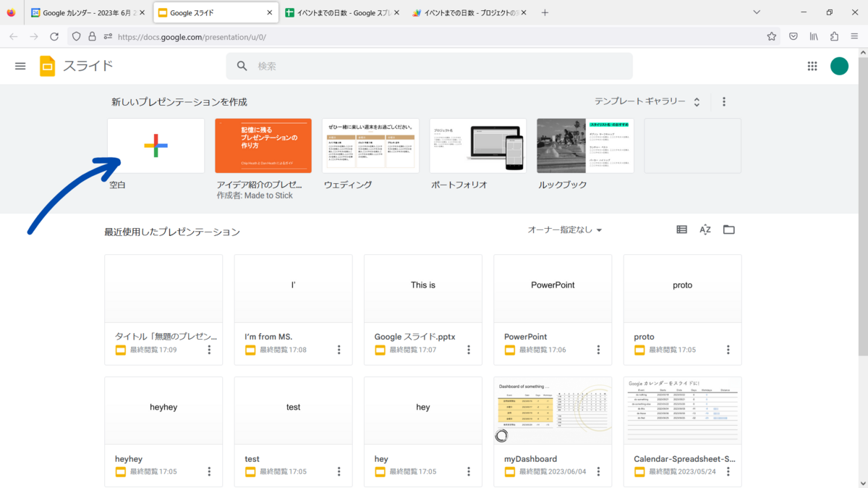Switch to list view icon

681,230
